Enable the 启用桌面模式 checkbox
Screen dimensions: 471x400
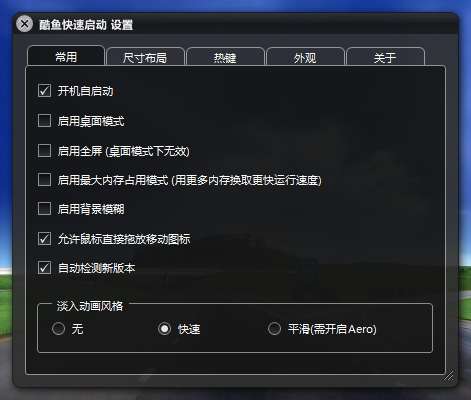click(44, 121)
